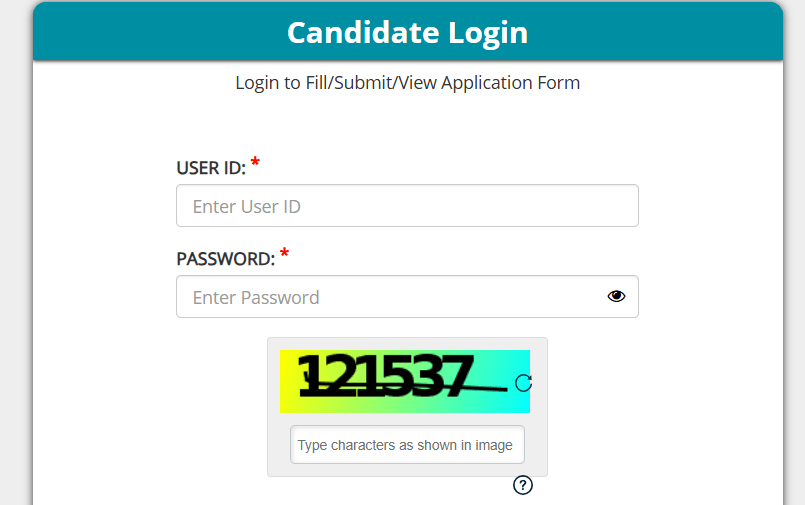Click the teal header bar left of title
Image resolution: width=805 pixels, height=505 pixels.
point(150,32)
